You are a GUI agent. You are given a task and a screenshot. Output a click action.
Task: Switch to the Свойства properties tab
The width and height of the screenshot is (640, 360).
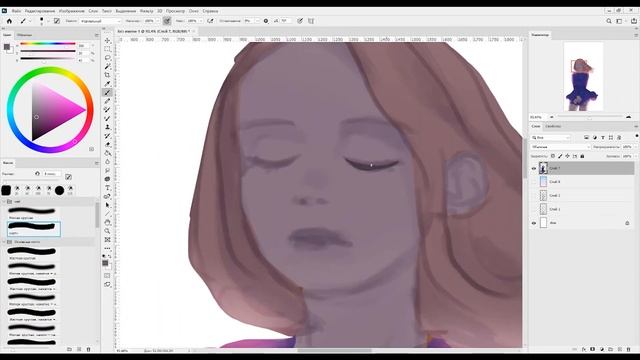[553, 127]
